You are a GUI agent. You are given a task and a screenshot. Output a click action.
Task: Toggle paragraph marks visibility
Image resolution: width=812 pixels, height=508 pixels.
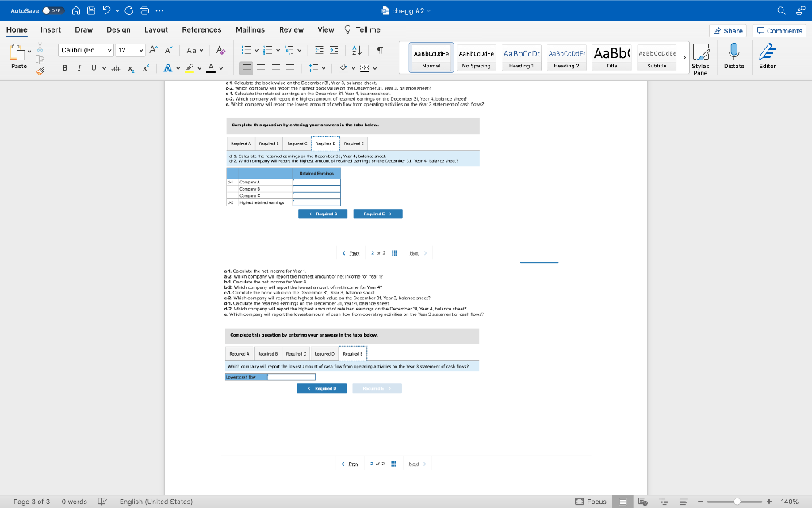click(x=380, y=50)
